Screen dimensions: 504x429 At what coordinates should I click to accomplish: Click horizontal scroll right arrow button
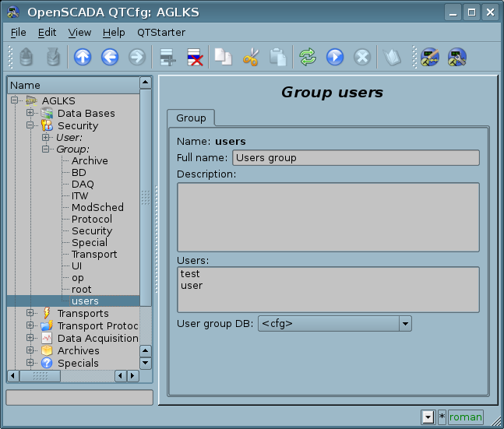coord(132,375)
